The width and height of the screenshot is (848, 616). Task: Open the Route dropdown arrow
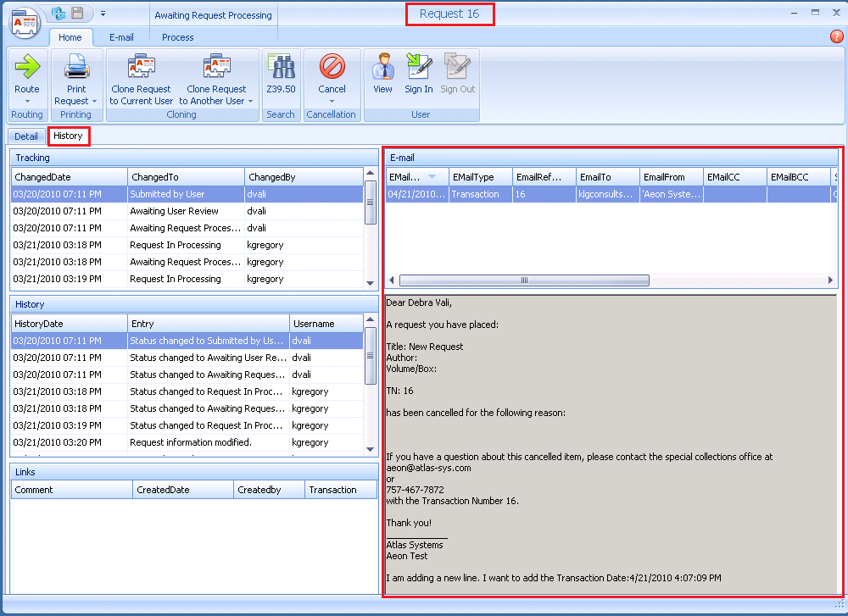(26, 102)
